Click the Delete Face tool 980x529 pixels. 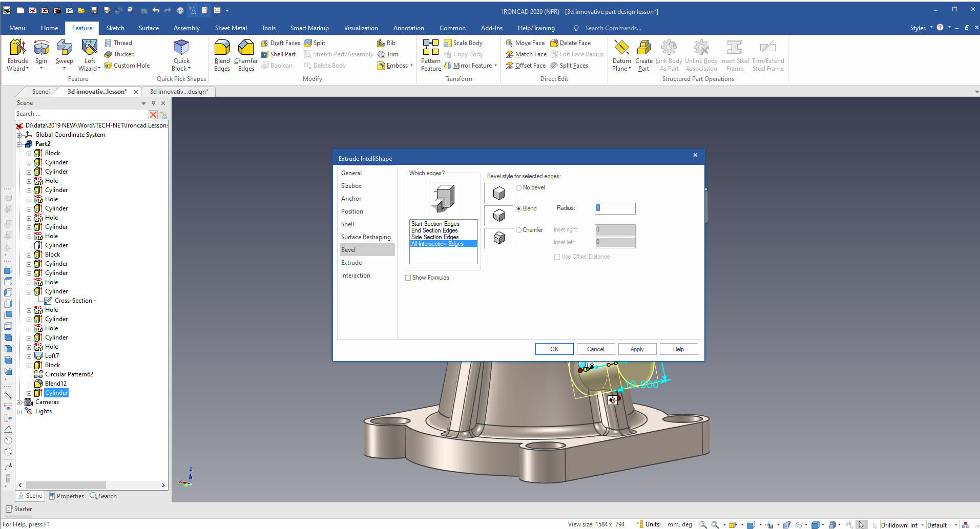[x=570, y=43]
